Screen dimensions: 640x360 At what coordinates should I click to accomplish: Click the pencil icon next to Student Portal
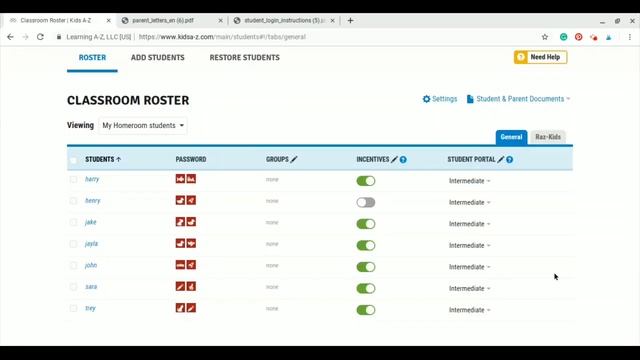pyautogui.click(x=500, y=159)
